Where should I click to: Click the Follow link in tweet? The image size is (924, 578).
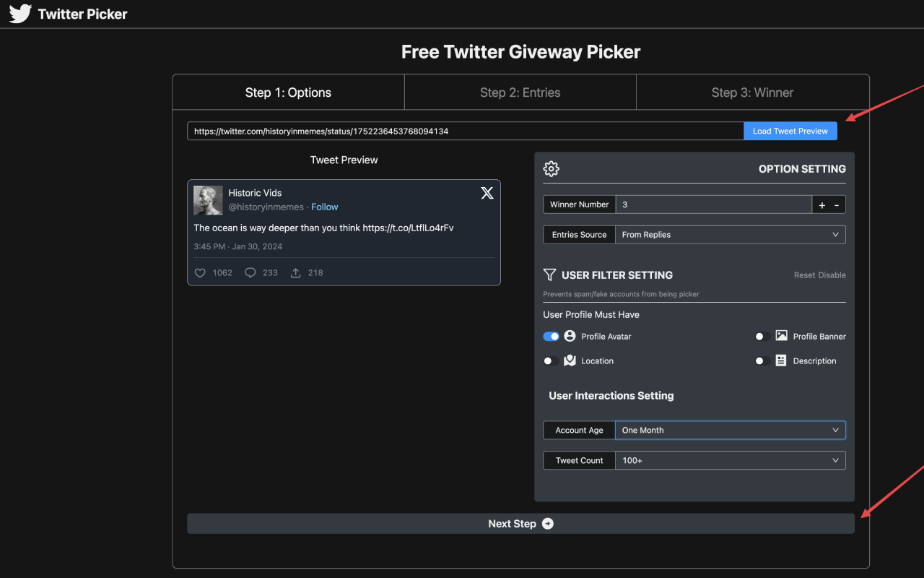pyautogui.click(x=325, y=207)
